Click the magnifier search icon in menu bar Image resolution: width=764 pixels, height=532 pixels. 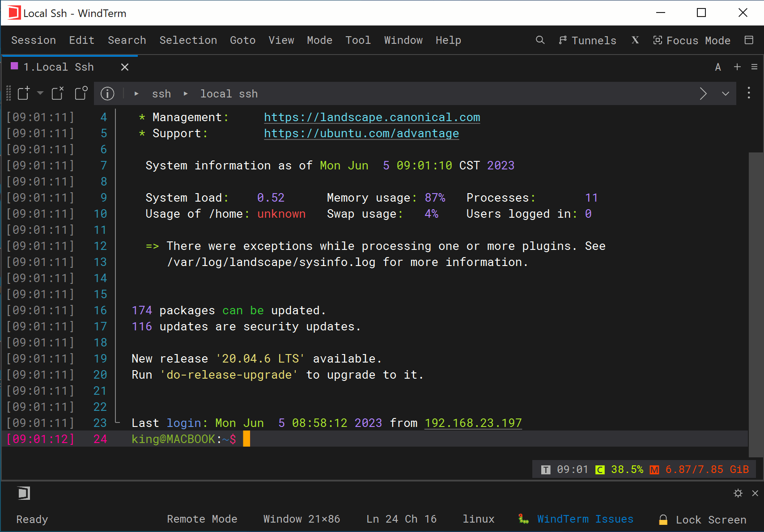coord(540,40)
